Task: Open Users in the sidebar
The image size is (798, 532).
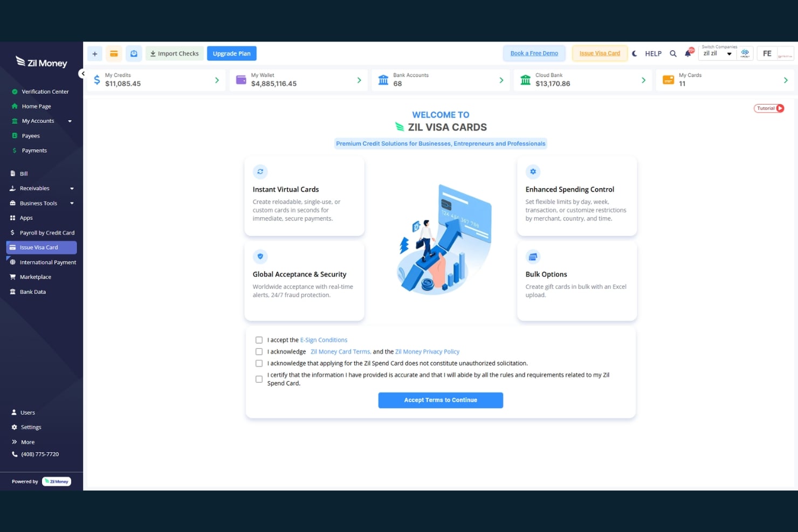Action: pos(27,412)
